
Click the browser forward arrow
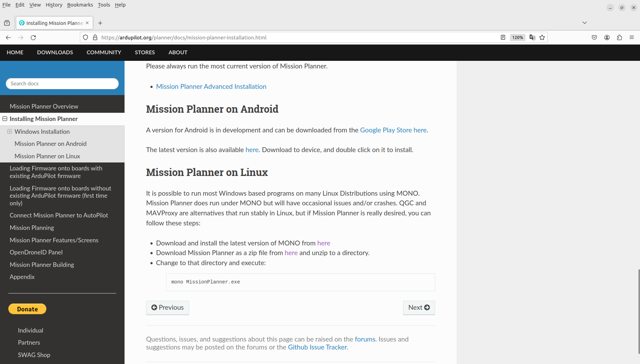[x=21, y=37]
